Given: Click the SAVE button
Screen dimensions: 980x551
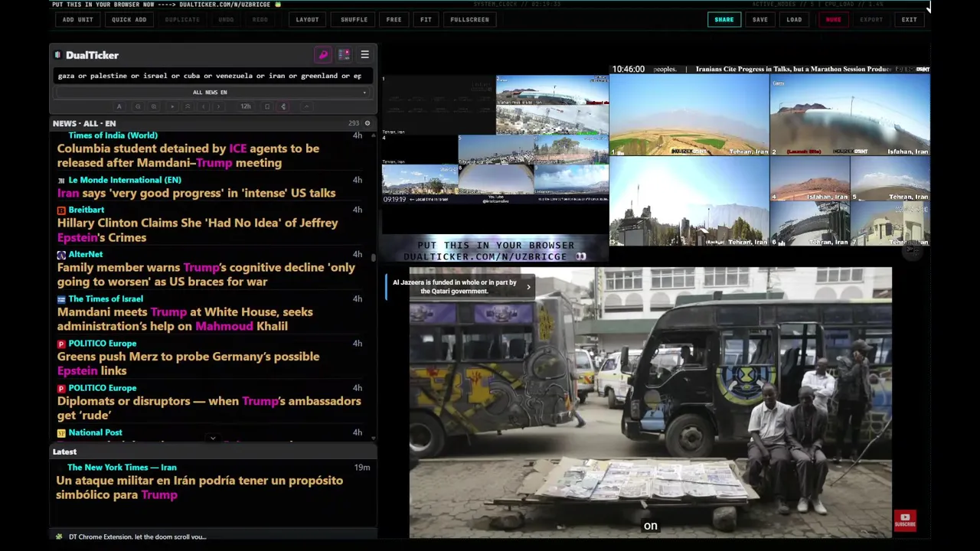Looking at the screenshot, I should [759, 19].
